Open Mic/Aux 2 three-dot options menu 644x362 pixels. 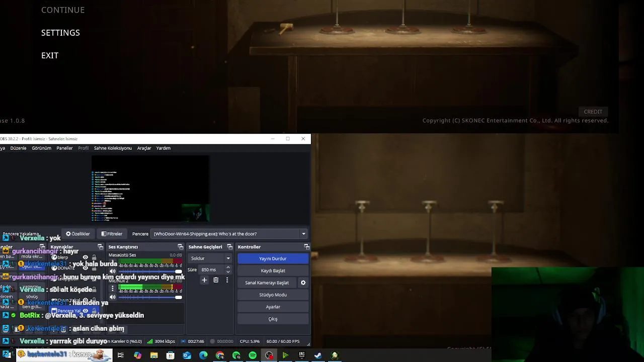point(113,288)
